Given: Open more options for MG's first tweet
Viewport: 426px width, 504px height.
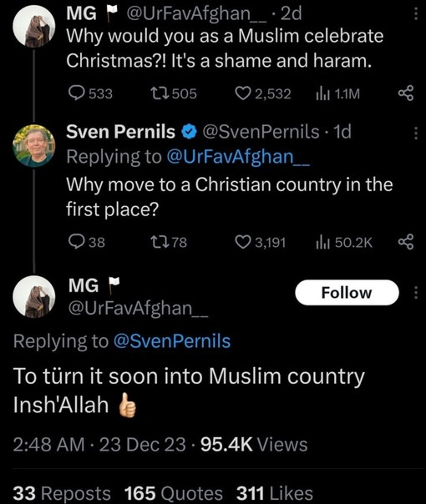Looking at the screenshot, I should (416, 14).
